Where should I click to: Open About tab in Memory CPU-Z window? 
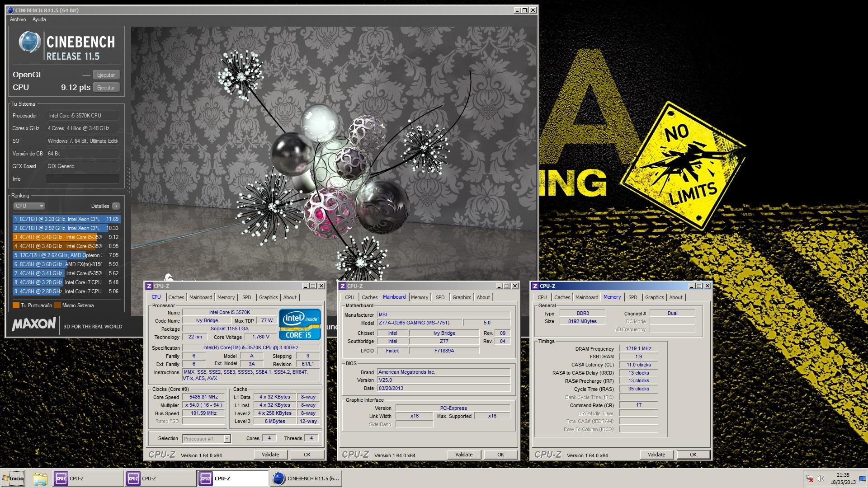point(676,297)
